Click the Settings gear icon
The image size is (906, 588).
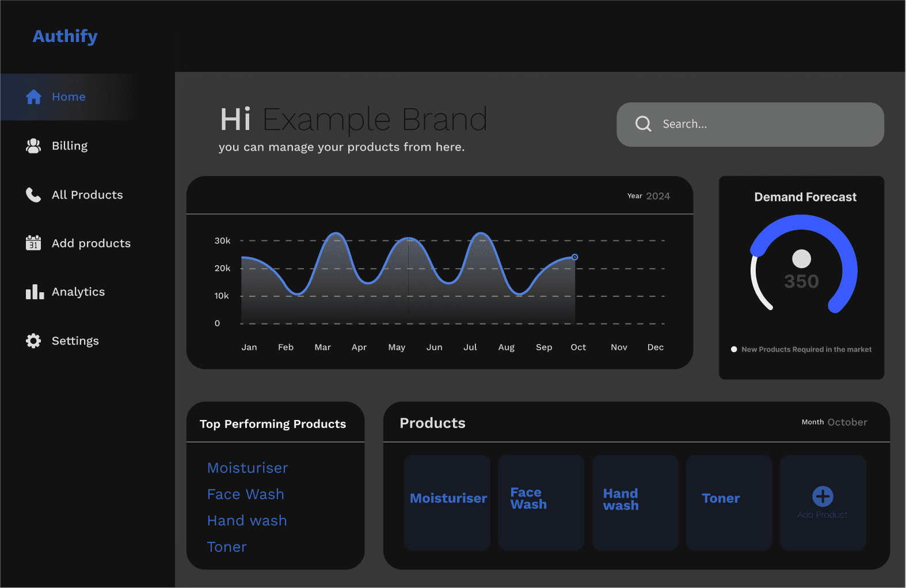pyautogui.click(x=33, y=341)
